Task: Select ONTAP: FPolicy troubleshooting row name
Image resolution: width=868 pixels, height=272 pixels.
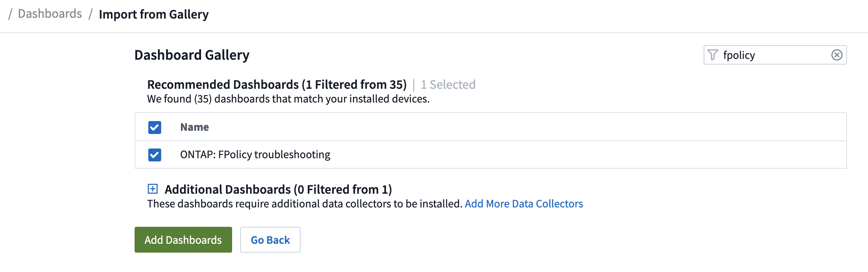Action: (x=255, y=155)
